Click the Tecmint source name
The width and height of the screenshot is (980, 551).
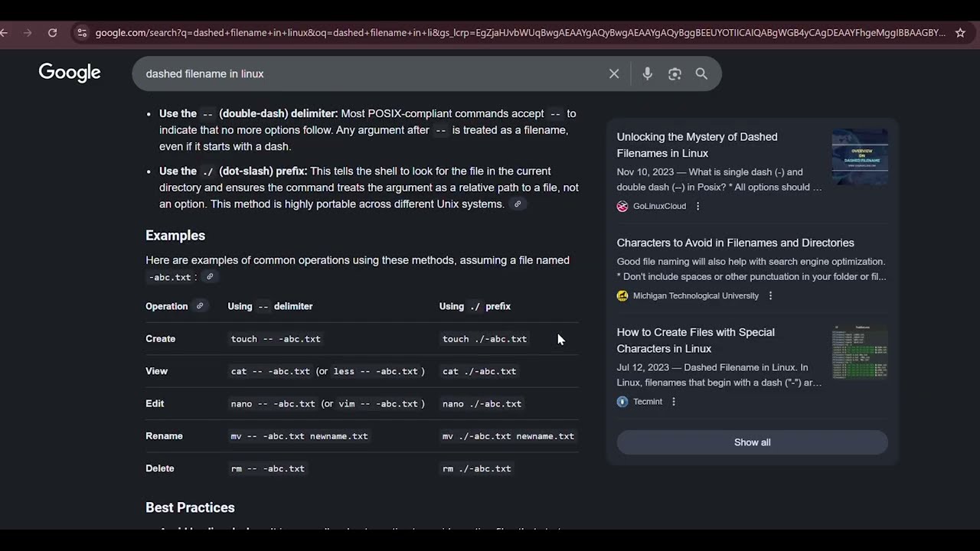coord(648,401)
